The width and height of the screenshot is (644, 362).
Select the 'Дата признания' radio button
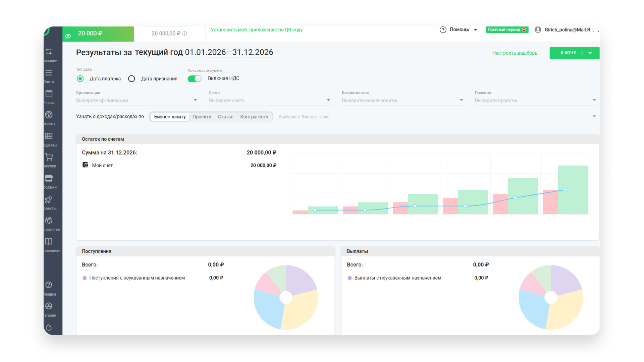[x=131, y=79]
